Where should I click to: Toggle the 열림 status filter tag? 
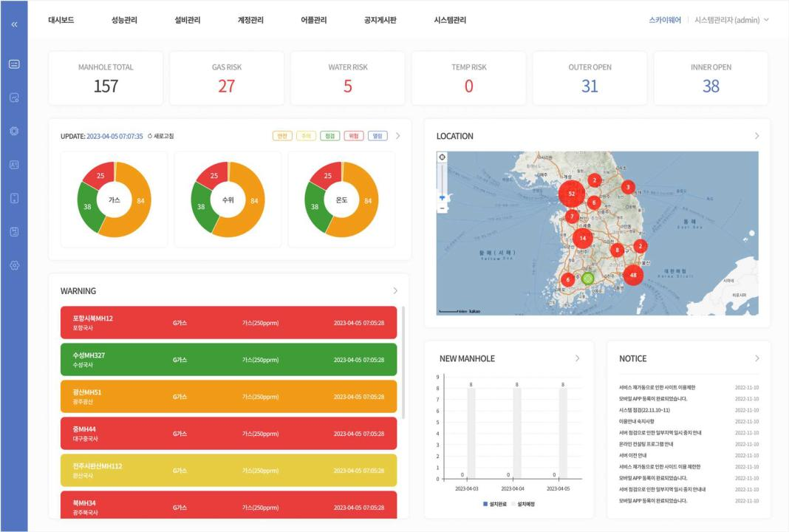[x=378, y=136]
